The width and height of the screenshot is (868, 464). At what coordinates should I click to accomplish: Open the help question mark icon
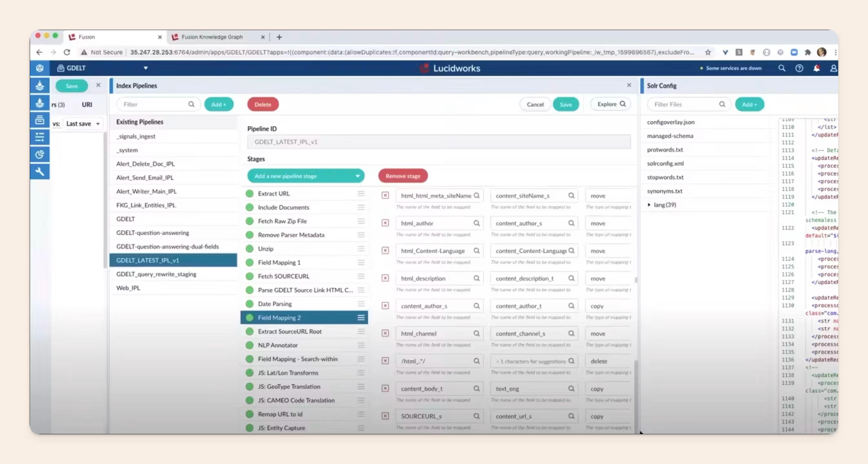pos(799,68)
